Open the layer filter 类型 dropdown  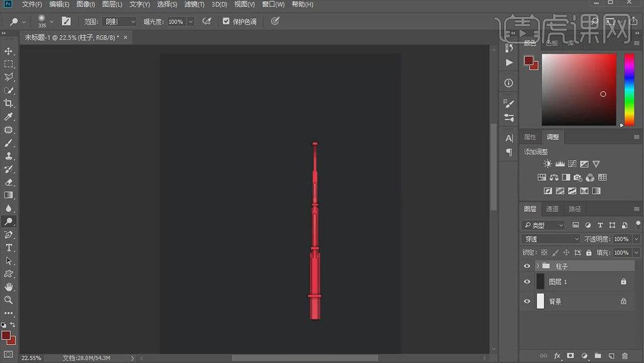click(x=543, y=225)
